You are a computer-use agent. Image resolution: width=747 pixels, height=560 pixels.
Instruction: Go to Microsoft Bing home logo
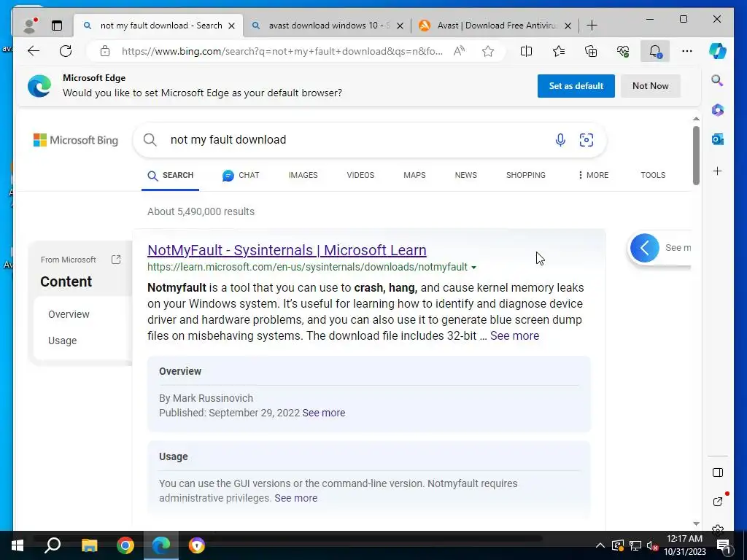(x=76, y=140)
